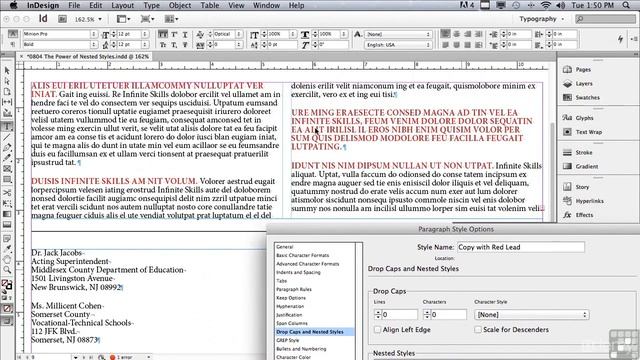Set paragraph alignment to align center
Screen dimensions: 640x360
pos(457,34)
